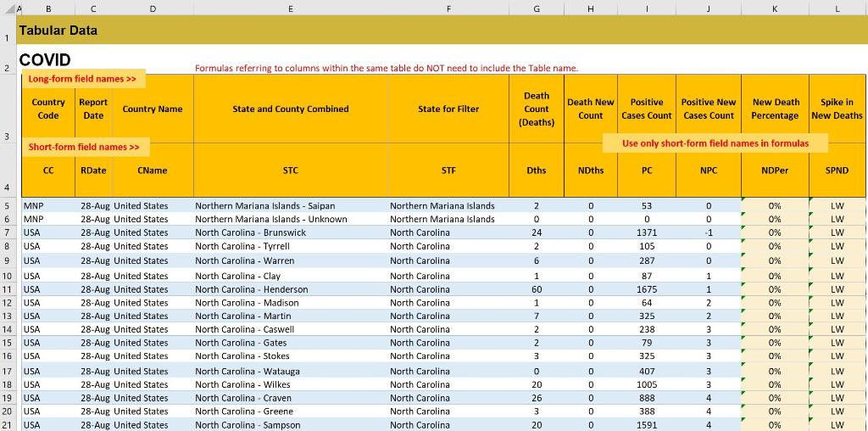Click the column K header
Image resolution: width=868 pixels, height=431 pixels.
(775, 7)
